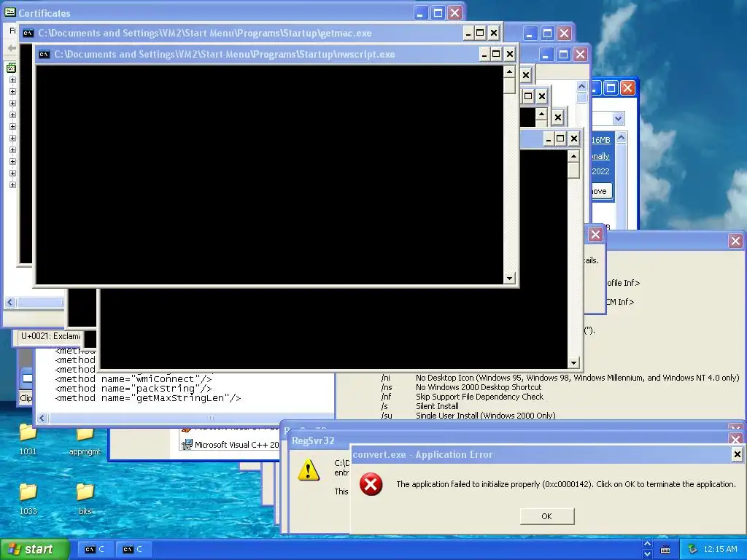Click the Certificates window title icon
Viewport: 747px width, 560px height.
[x=9, y=12]
